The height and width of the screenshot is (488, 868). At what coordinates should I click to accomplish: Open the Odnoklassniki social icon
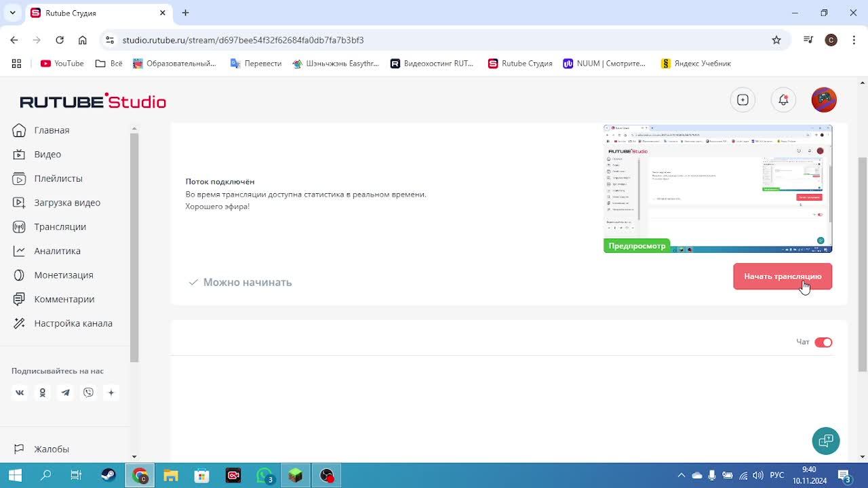tap(42, 392)
